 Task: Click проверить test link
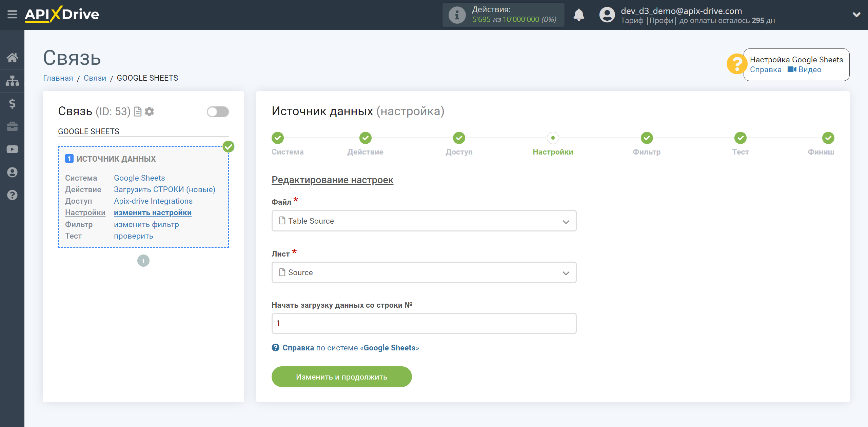click(134, 236)
